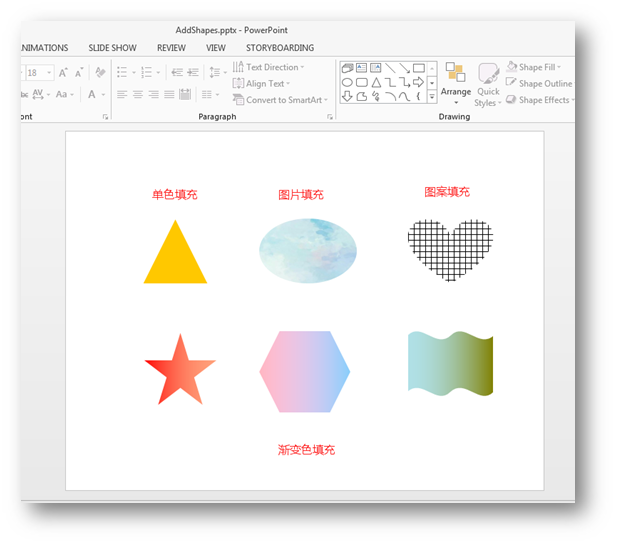Open the Shape Outline menu
The image size is (617, 545).
click(539, 83)
